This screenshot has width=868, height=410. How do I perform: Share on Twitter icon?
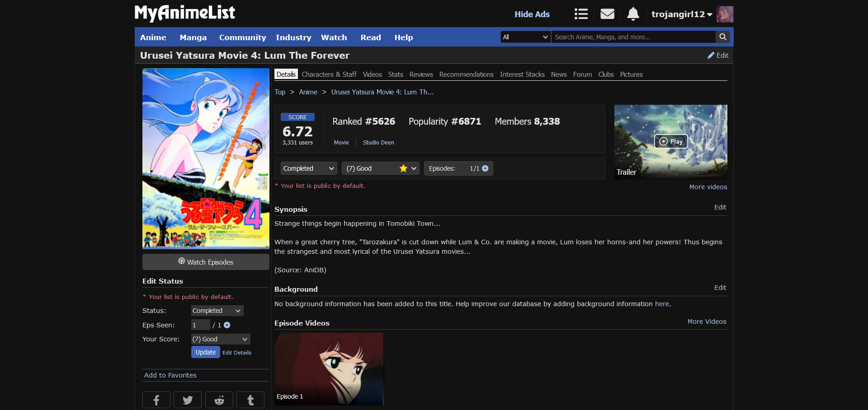point(188,400)
